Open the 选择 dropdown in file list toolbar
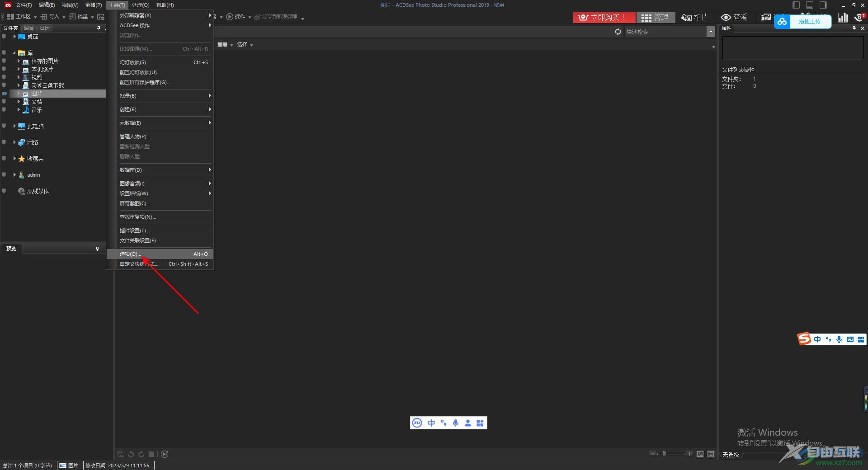This screenshot has height=470, width=868. click(245, 44)
